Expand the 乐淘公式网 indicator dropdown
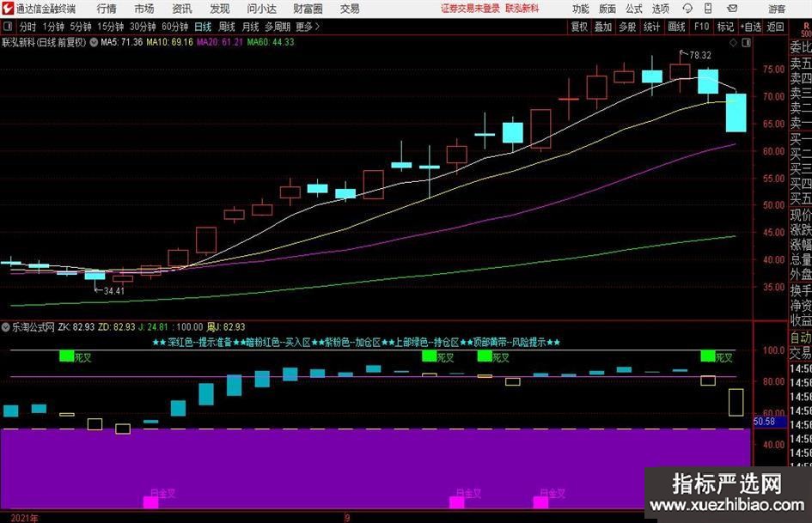The image size is (812, 523). [6, 326]
